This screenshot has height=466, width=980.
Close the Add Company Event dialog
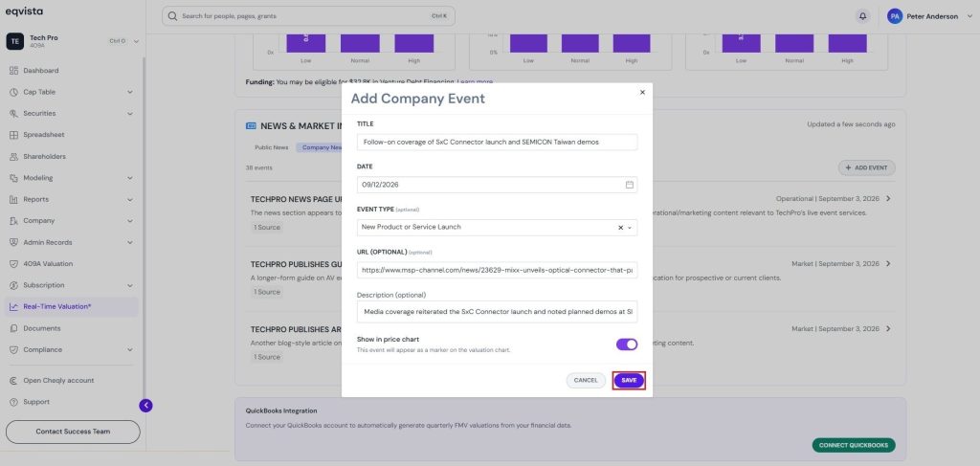642,92
